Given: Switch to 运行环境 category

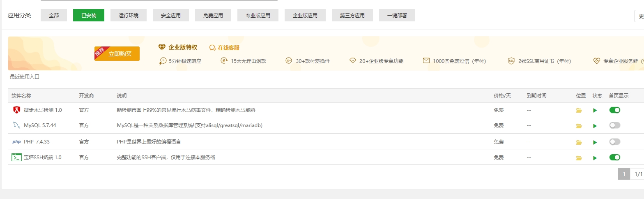Looking at the screenshot, I should coord(129,15).
